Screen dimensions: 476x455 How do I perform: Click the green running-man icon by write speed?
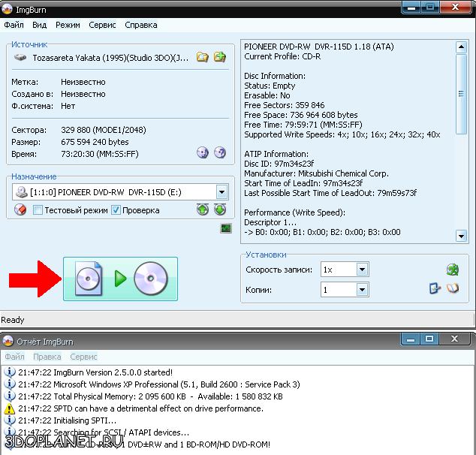(452, 270)
